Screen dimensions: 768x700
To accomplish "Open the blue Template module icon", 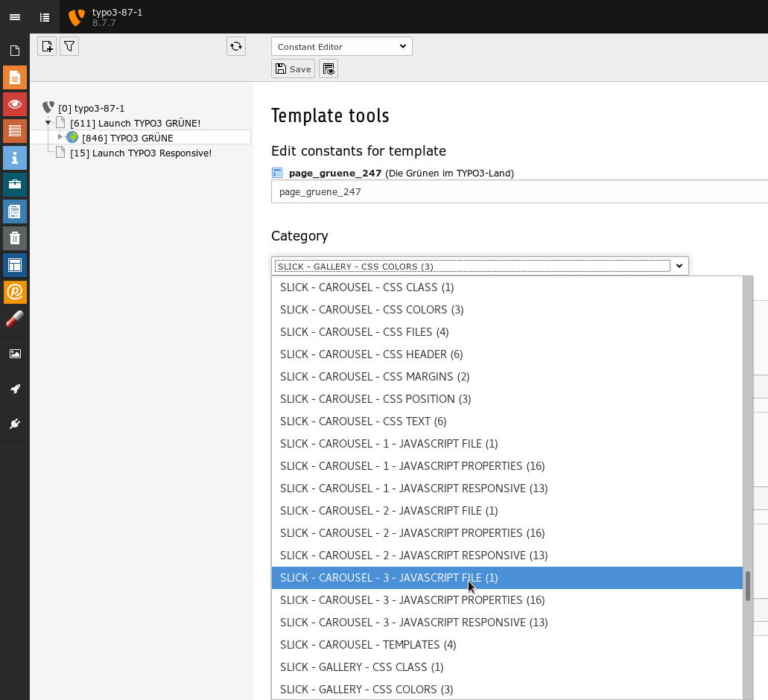I will tap(15, 211).
